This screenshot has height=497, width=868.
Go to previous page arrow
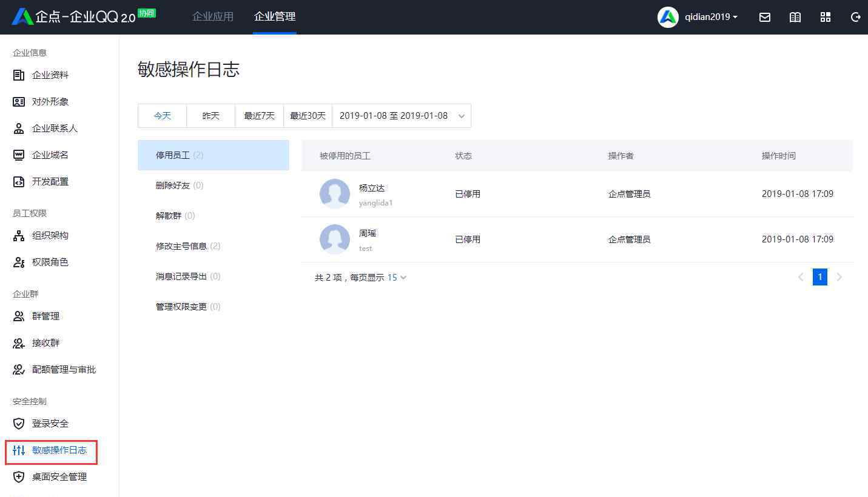point(801,277)
